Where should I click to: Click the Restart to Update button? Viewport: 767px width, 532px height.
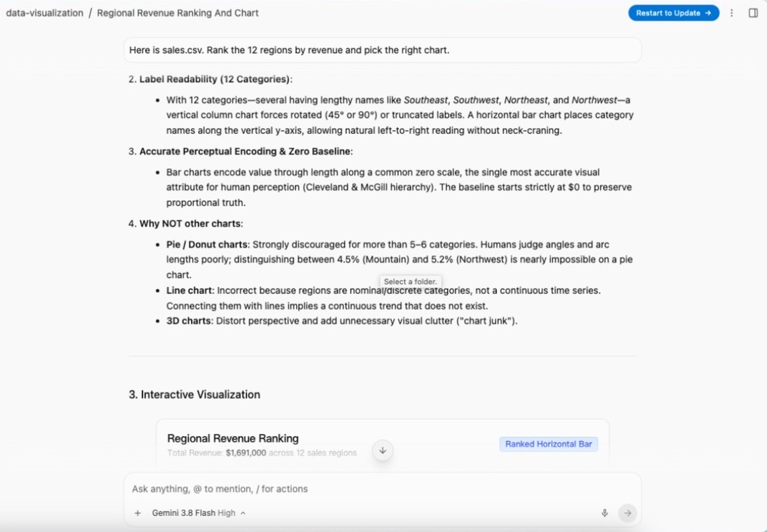[673, 13]
